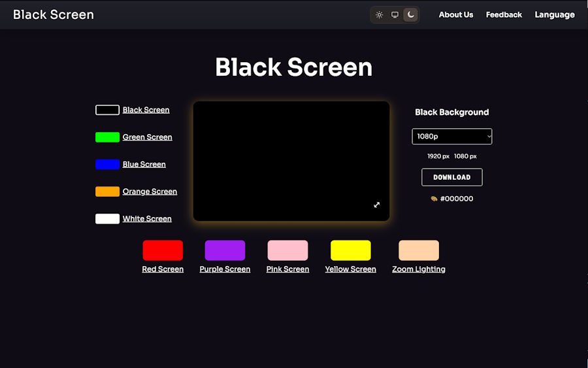Screen dimensions: 588x368
Task: Switch to light theme sun icon
Action: point(379,15)
